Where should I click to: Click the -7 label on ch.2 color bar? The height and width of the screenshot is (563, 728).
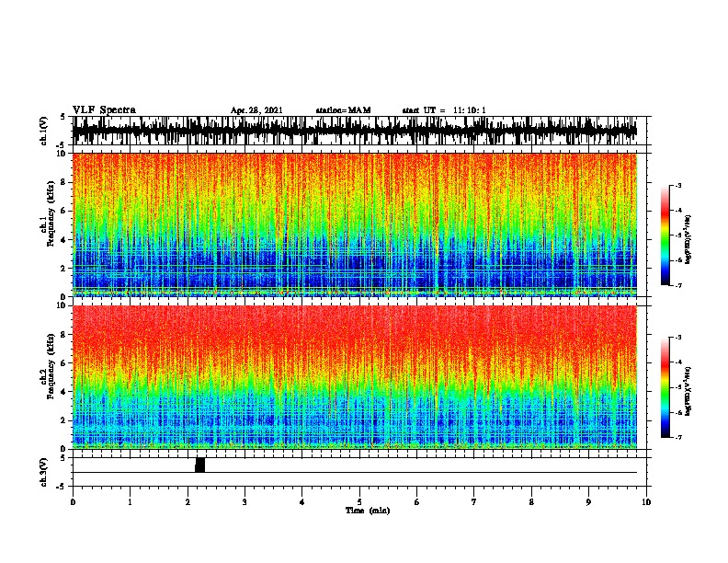(x=677, y=437)
